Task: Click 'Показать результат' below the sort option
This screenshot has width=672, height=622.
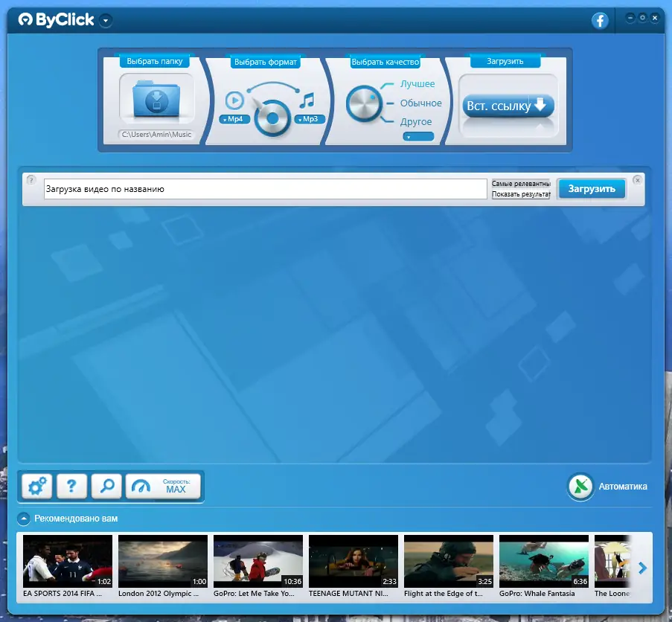Action: [519, 194]
